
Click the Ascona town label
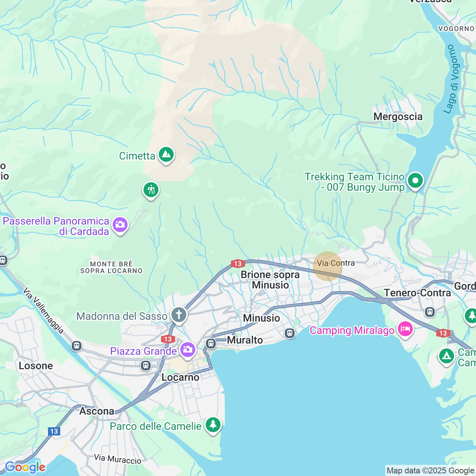(97, 411)
